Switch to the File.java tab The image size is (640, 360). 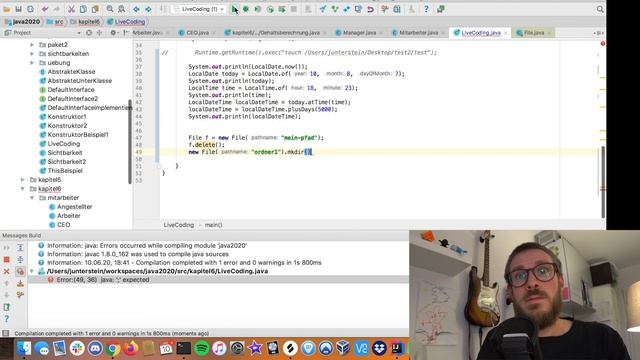(x=533, y=33)
